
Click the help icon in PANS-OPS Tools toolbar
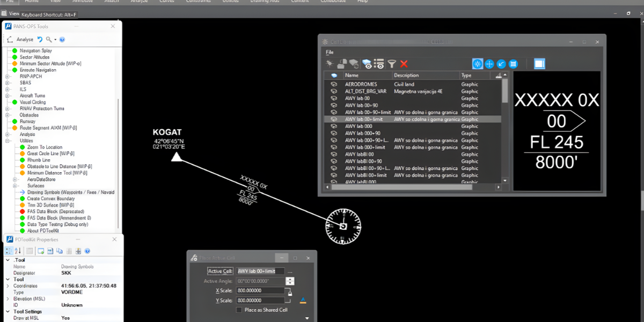(62, 39)
